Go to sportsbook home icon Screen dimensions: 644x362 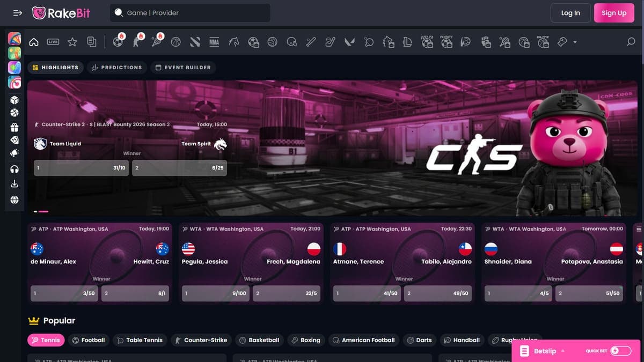coord(34,42)
